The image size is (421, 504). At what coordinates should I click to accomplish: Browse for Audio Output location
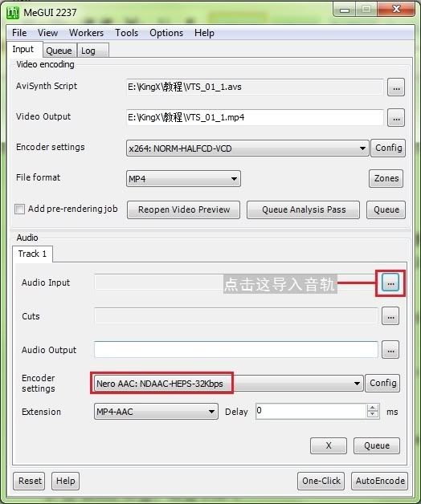(x=390, y=350)
